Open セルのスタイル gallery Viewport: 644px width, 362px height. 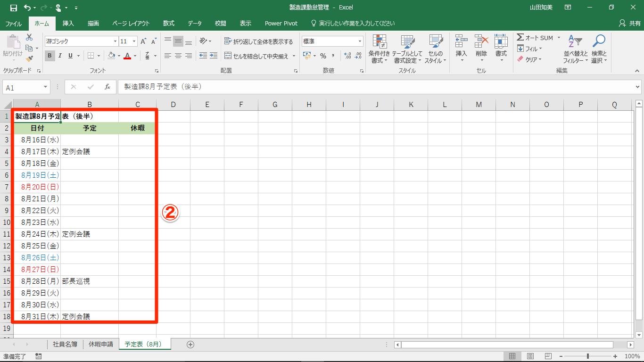tap(436, 49)
